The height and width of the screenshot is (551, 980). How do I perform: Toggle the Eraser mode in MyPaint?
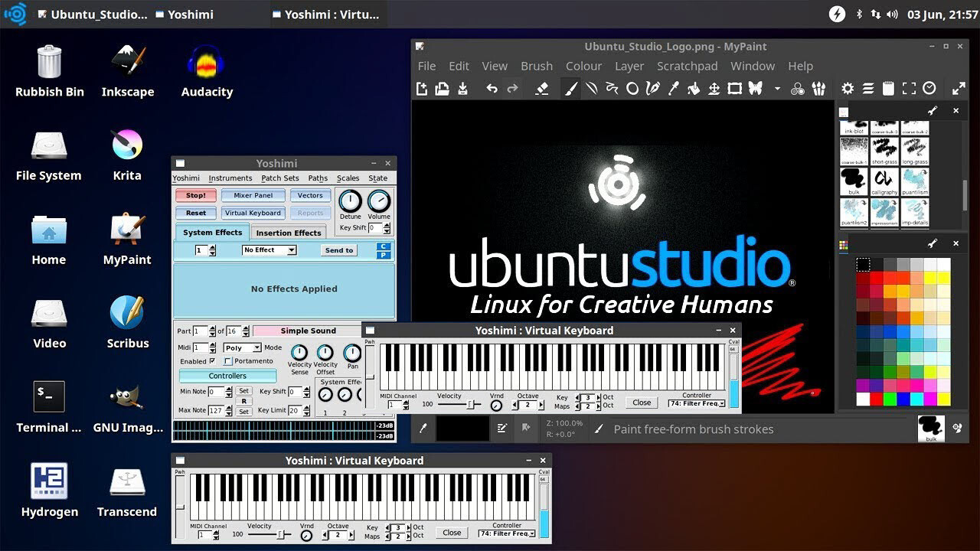(x=542, y=89)
